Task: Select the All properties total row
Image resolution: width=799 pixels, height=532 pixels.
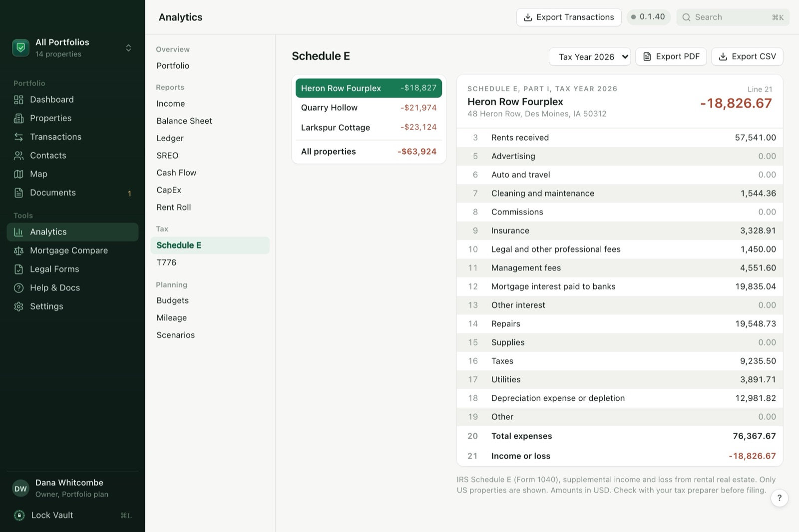Action: coord(369,152)
